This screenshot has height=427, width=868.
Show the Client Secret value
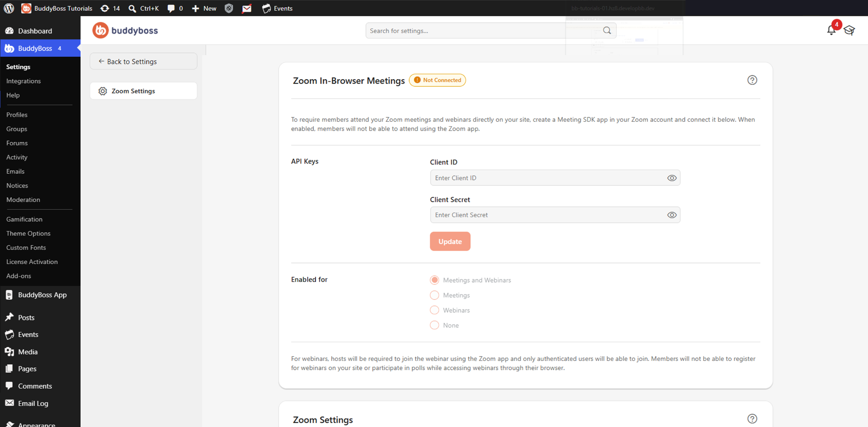point(672,215)
